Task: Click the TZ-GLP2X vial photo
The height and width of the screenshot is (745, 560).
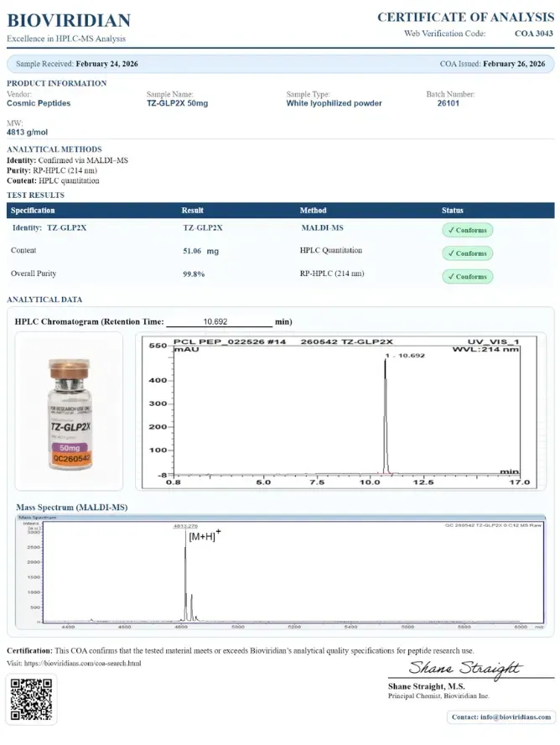Action: [x=70, y=411]
